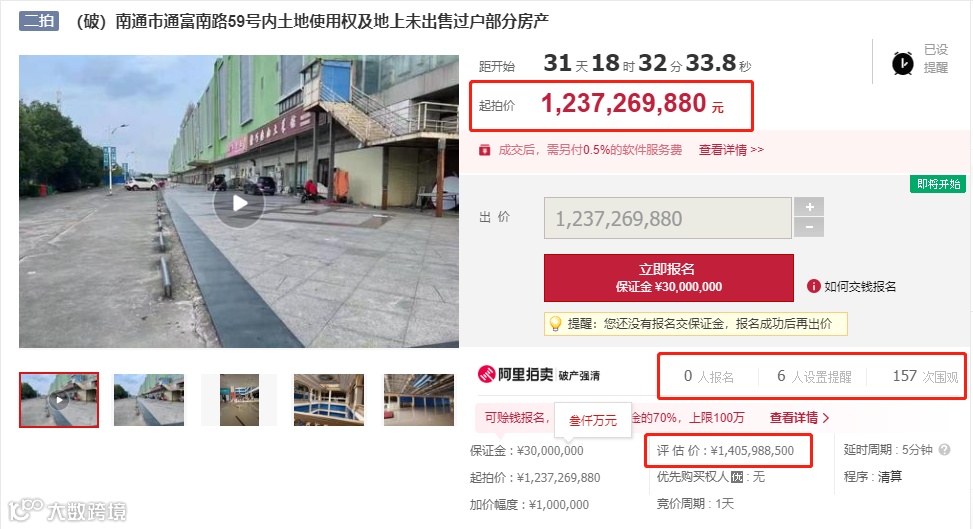Click the alarm clock reminder icon

(902, 63)
